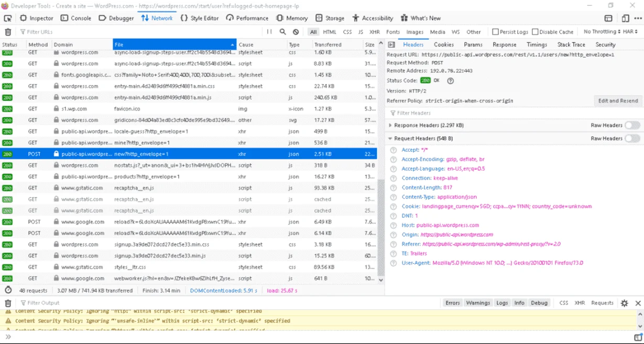Toggle the split console icon
644x344 pixels.
[x=608, y=18]
